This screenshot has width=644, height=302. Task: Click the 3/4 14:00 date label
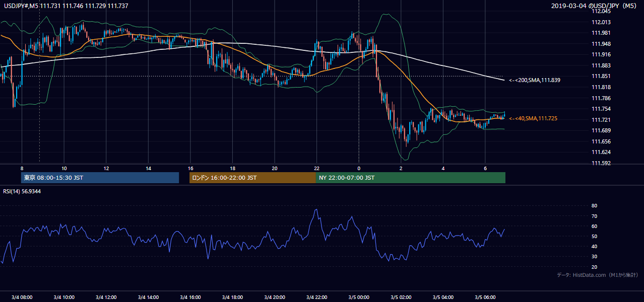[x=148, y=297]
